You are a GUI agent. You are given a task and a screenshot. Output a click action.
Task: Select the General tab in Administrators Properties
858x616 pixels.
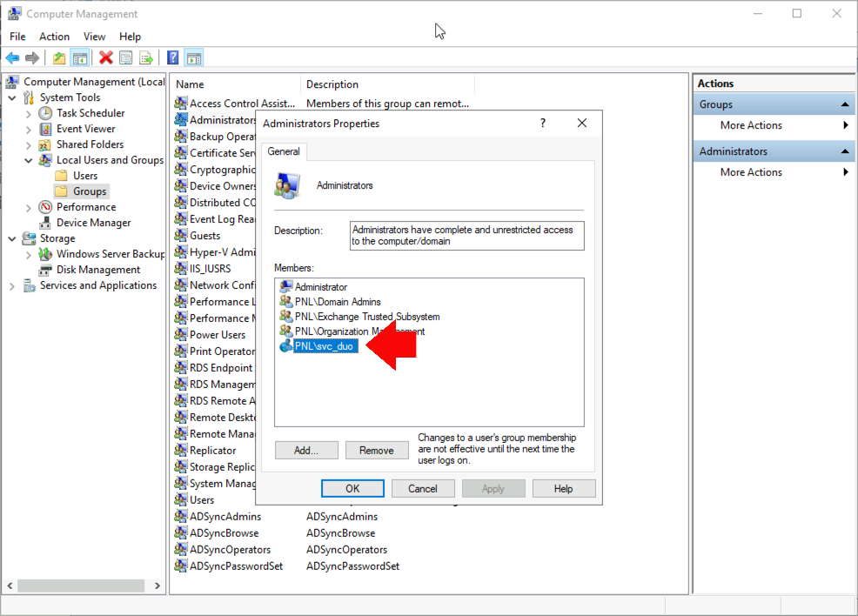pos(284,151)
